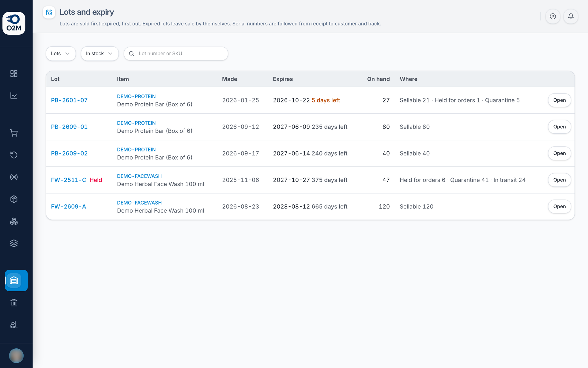Click DEMO-PROTEIN SKU in the PB-2601-07 row
Screen dimensions: 588x368
pos(136,96)
